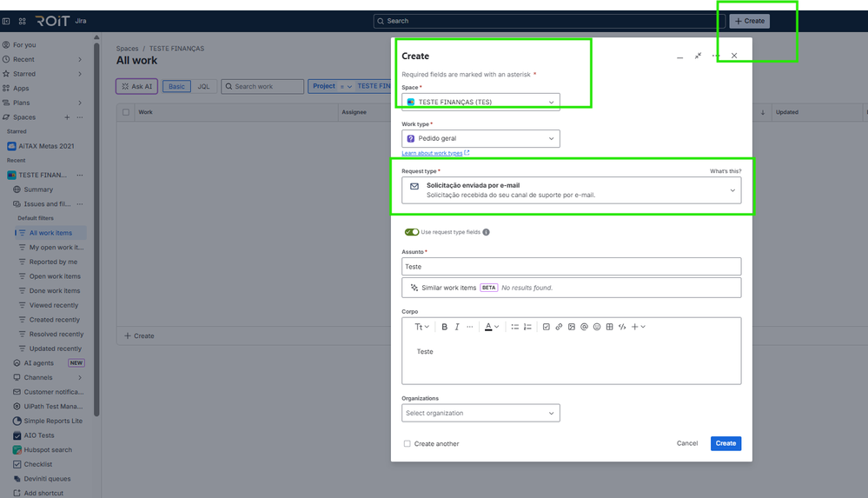Sort by the down arrow column header

point(763,112)
